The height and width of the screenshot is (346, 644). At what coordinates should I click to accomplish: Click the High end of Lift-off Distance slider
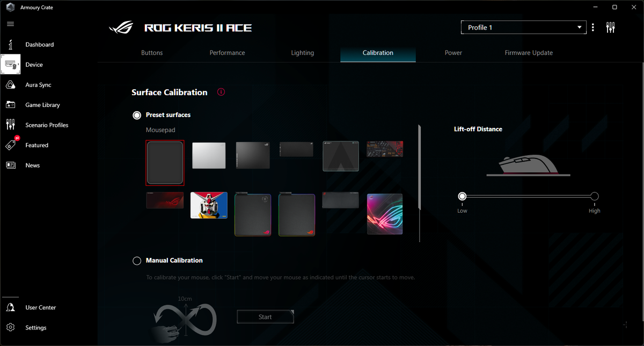(x=594, y=196)
